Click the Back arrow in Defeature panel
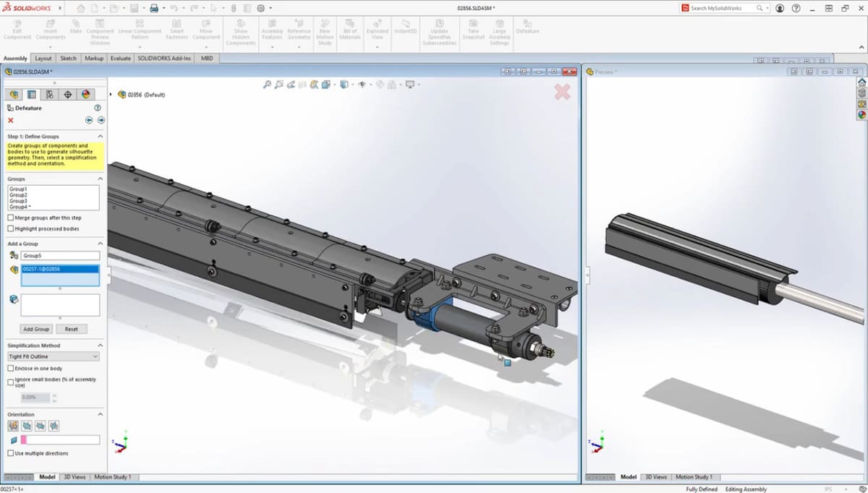The image size is (868, 493). click(x=89, y=120)
